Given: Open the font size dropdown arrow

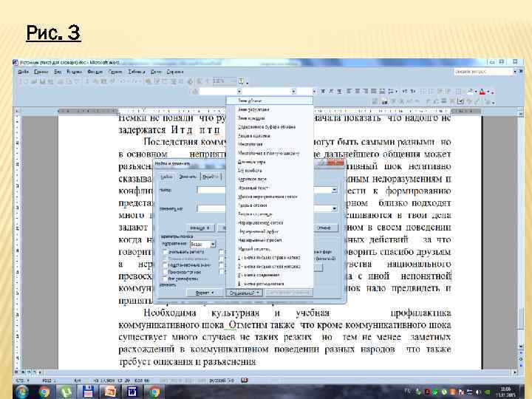Looking at the screenshot, I should click(314, 92).
